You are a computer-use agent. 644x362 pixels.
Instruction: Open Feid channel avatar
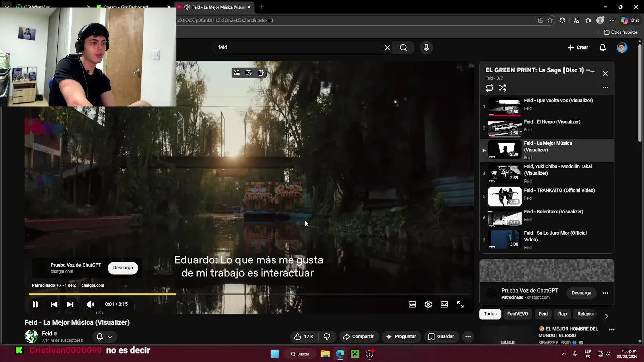[x=31, y=336]
